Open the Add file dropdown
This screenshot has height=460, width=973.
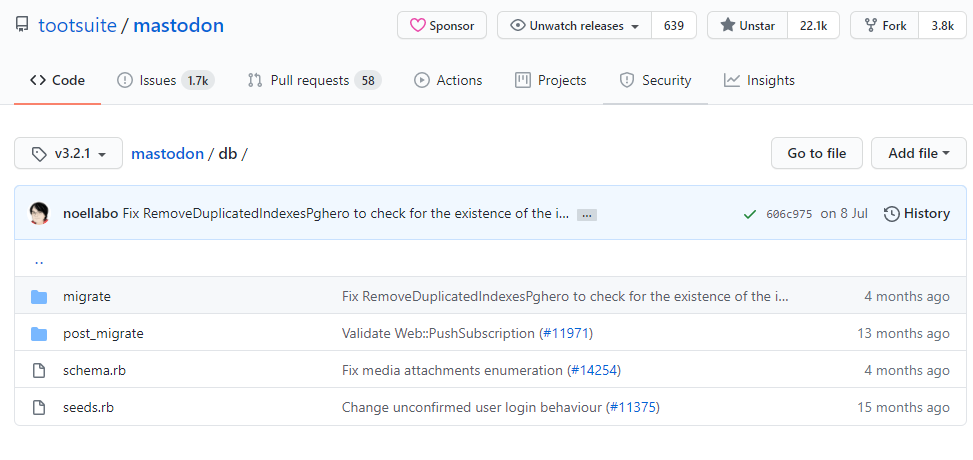(919, 153)
